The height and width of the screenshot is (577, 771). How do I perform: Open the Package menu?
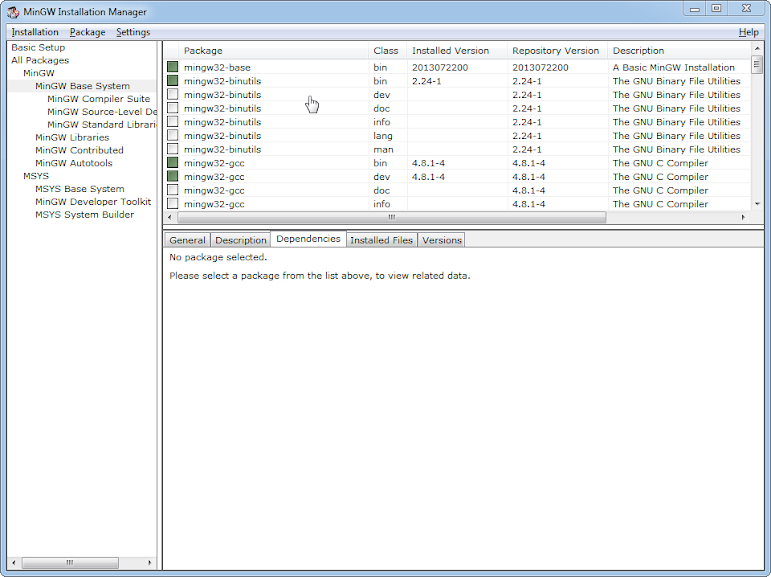tap(88, 32)
